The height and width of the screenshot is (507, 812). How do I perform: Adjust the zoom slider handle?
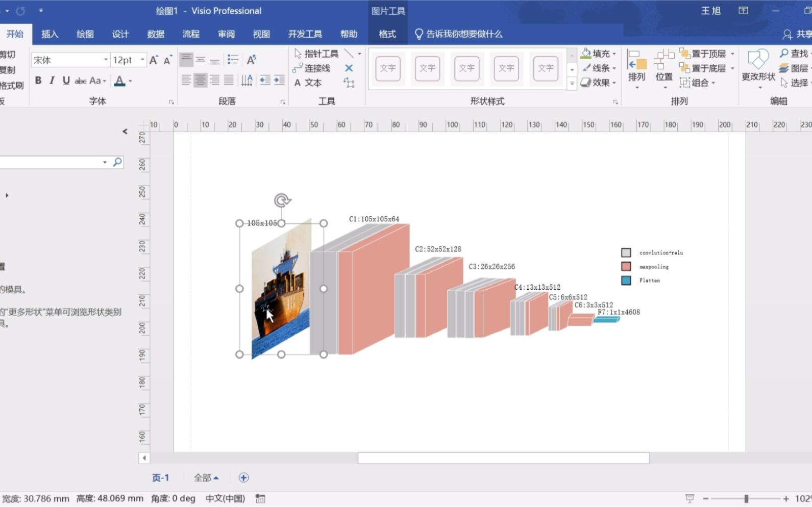pyautogui.click(x=746, y=499)
